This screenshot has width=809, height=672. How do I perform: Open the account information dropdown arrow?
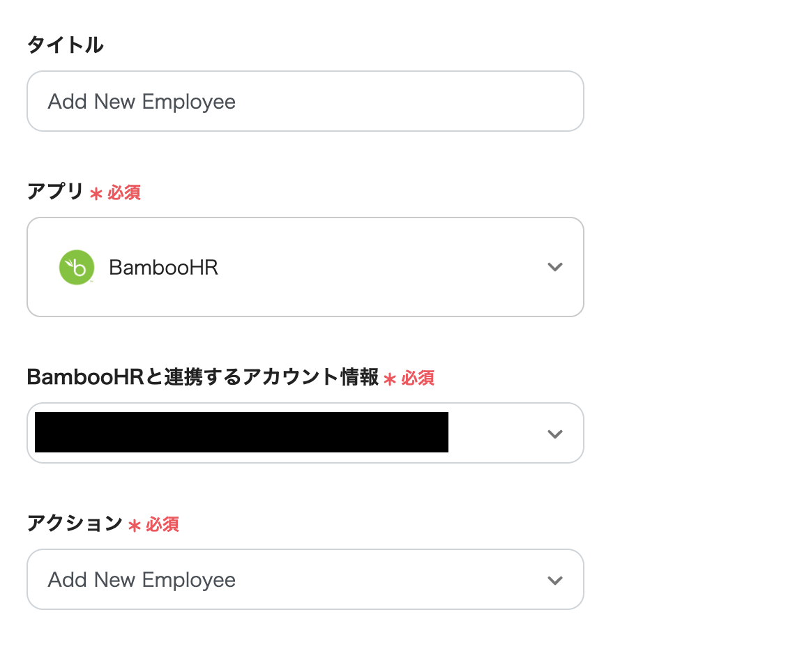555,434
